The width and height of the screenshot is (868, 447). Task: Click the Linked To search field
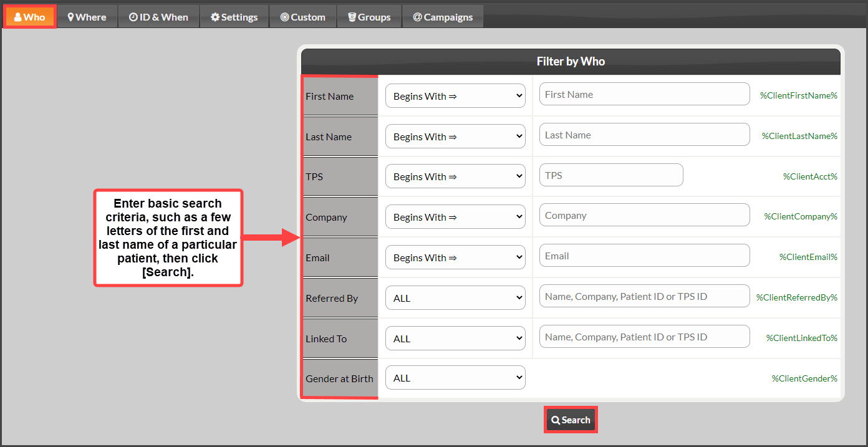tap(644, 337)
